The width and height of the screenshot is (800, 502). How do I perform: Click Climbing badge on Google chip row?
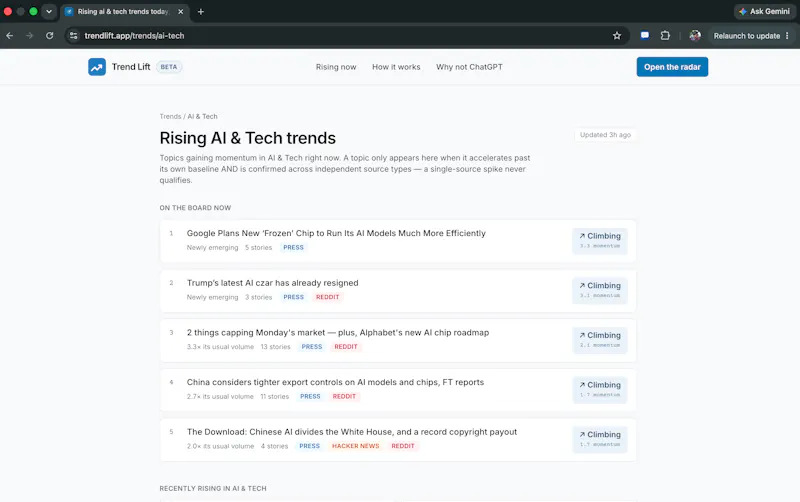pyautogui.click(x=599, y=240)
